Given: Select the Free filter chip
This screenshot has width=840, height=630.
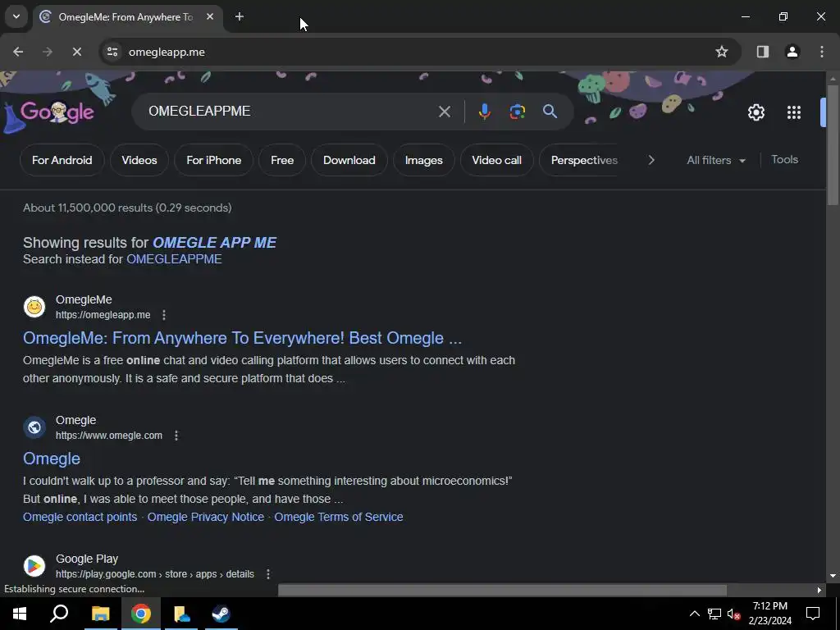Looking at the screenshot, I should 282,160.
